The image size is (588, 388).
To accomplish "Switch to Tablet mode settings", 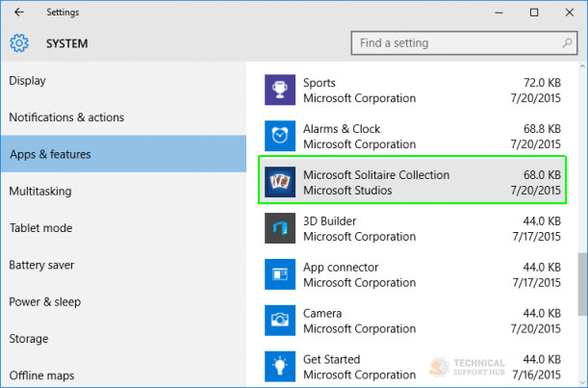I will [123, 228].
